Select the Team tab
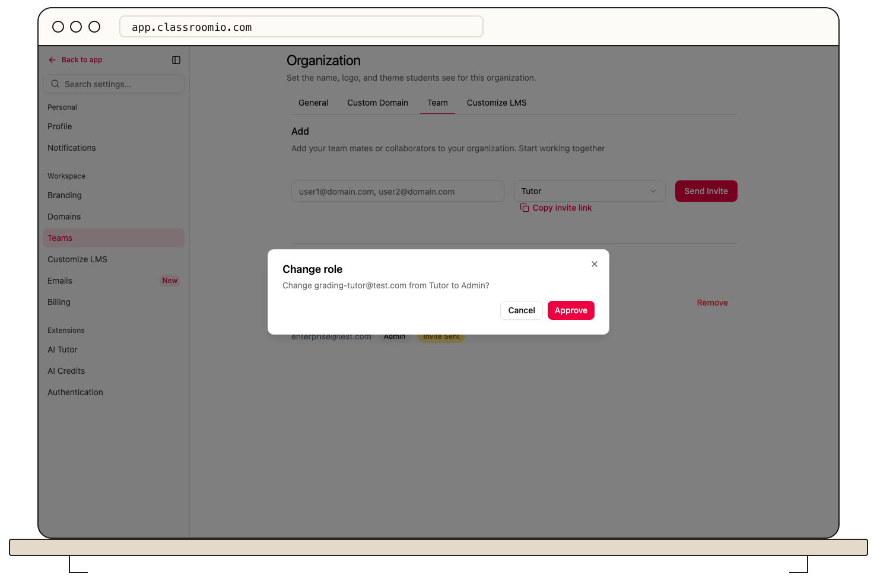The height and width of the screenshot is (588, 877). point(437,103)
